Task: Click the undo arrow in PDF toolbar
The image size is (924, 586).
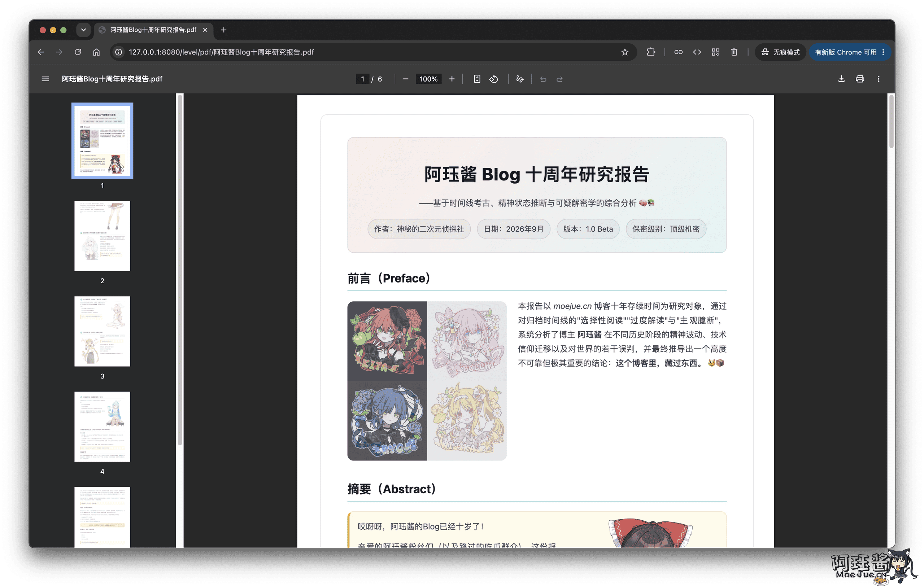Action: (543, 79)
